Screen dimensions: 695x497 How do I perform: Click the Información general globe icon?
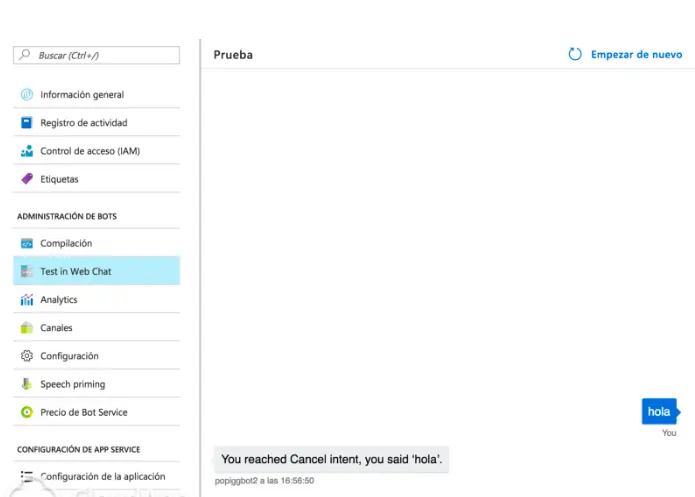tap(27, 95)
